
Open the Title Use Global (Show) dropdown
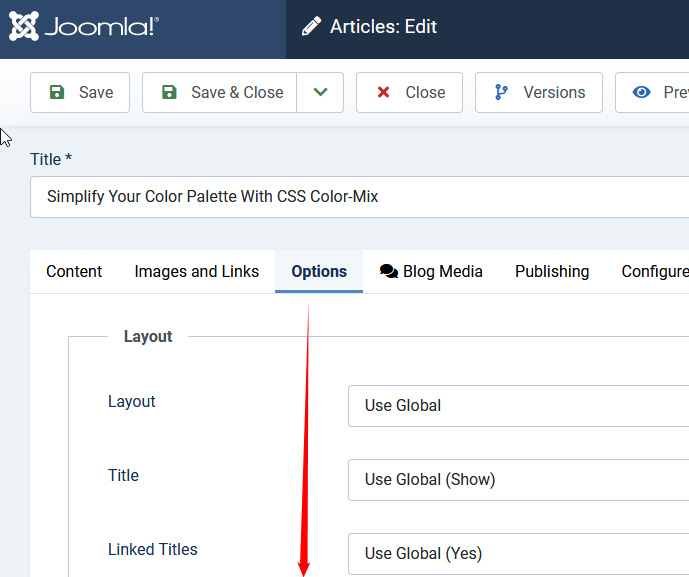click(518, 479)
